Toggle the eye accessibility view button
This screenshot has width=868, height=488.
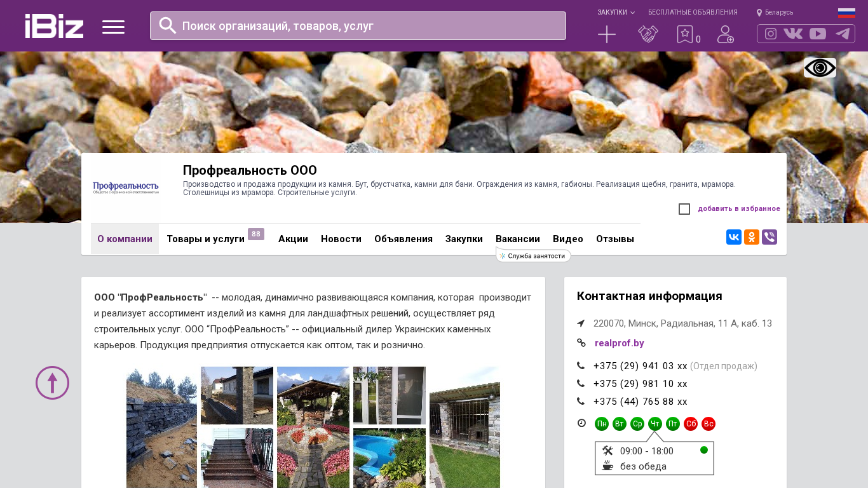click(820, 67)
